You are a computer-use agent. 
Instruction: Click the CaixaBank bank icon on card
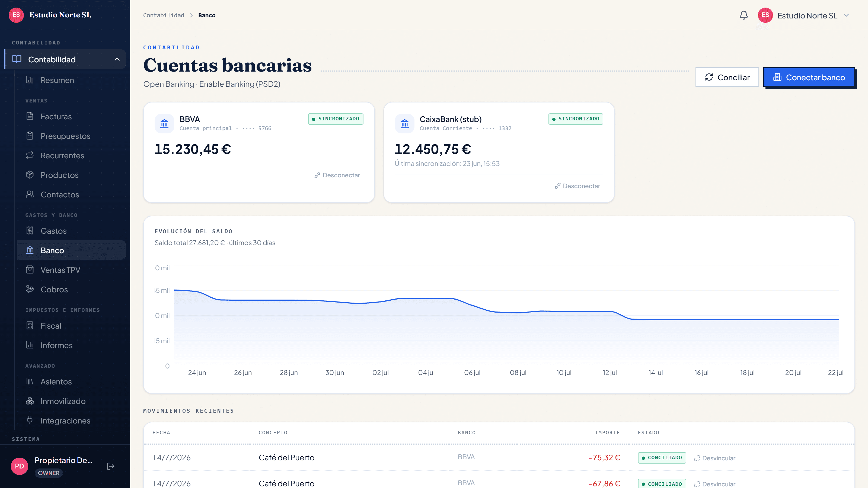[405, 124]
